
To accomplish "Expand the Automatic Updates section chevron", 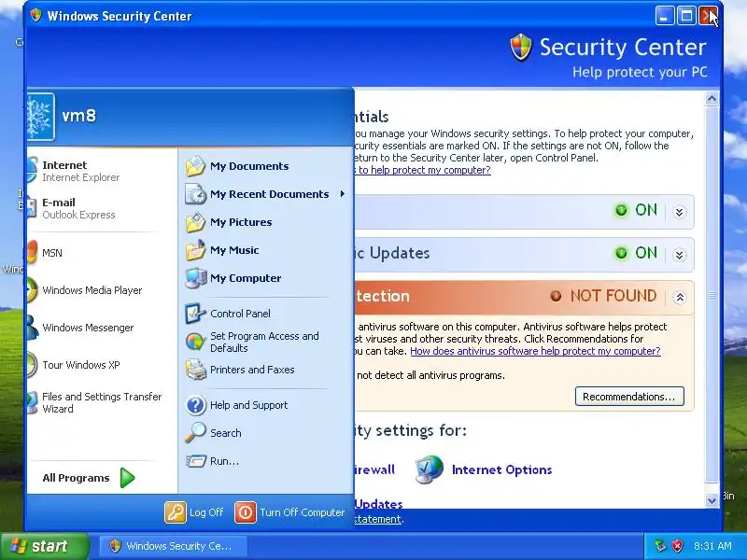I will point(680,254).
